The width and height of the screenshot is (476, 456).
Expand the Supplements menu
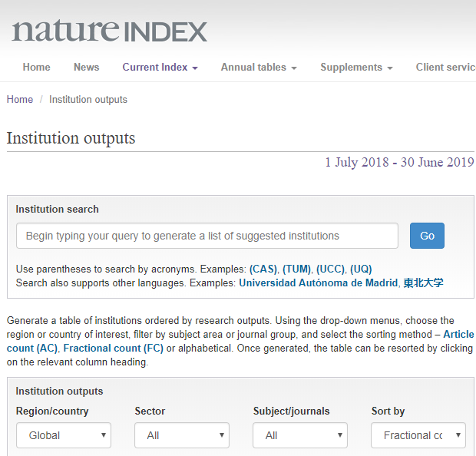coord(356,68)
